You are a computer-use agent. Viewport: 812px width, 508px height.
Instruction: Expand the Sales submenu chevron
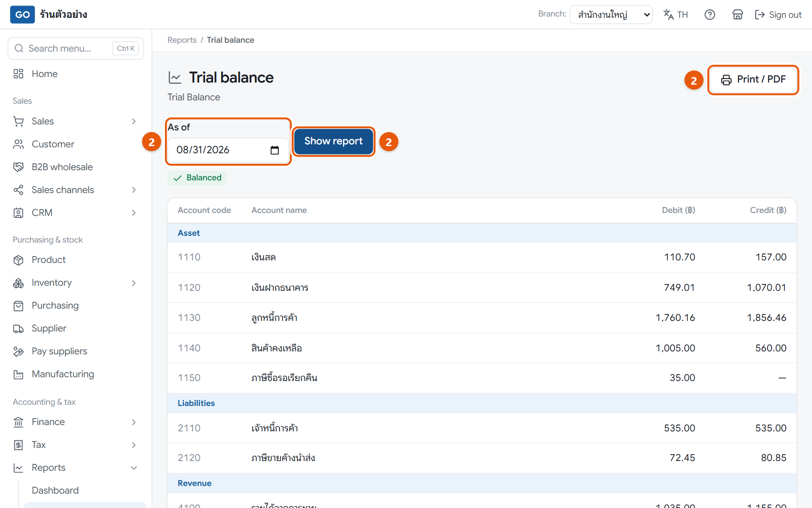(x=134, y=121)
